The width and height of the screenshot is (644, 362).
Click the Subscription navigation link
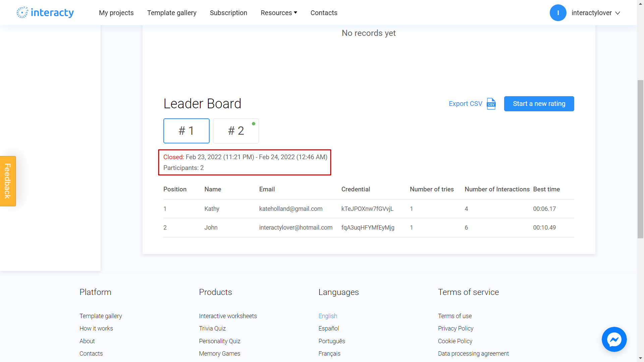coord(228,13)
